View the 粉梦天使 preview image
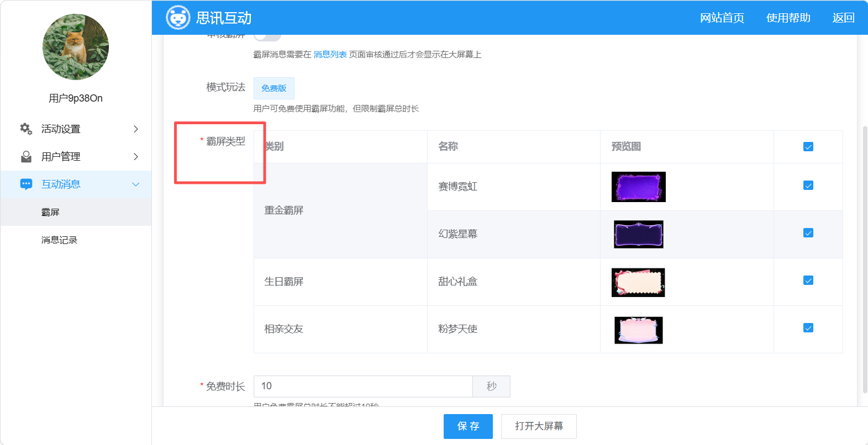Viewport: 868px width, 445px height. click(639, 330)
